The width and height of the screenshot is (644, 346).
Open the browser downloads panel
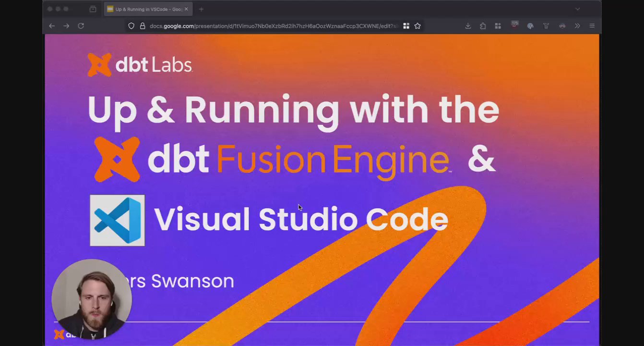point(468,26)
